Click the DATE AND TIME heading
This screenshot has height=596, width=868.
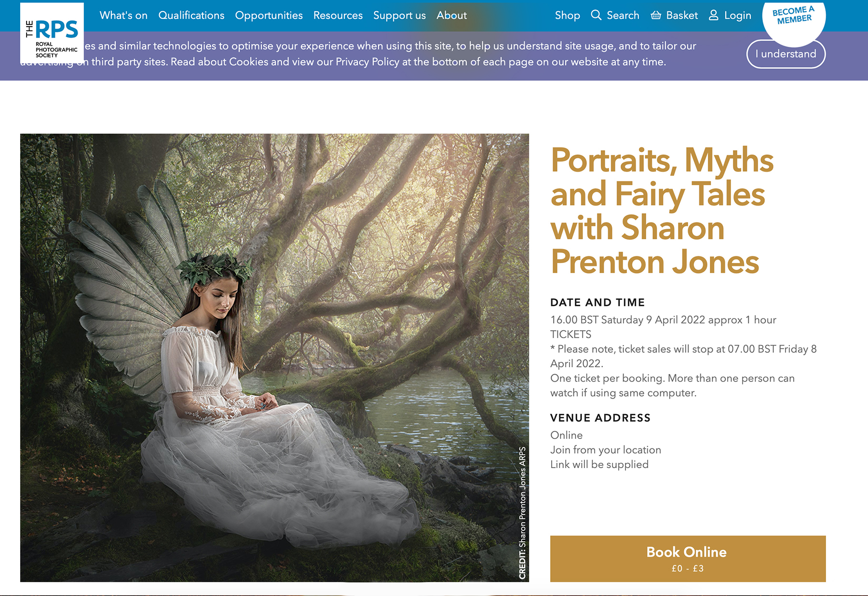pos(597,303)
